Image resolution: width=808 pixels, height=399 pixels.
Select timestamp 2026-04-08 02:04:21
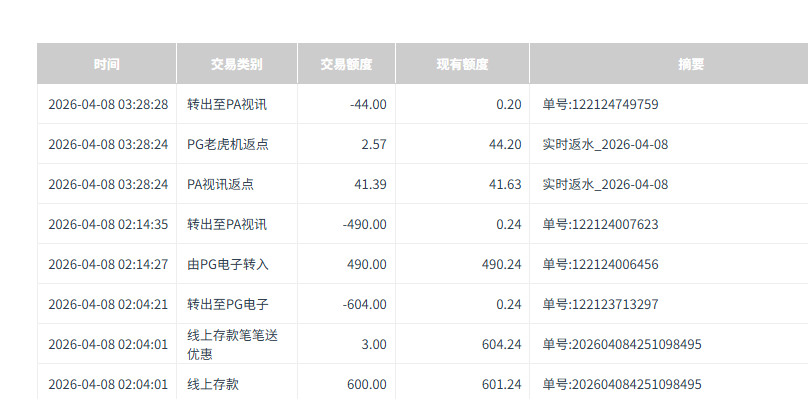(x=108, y=304)
